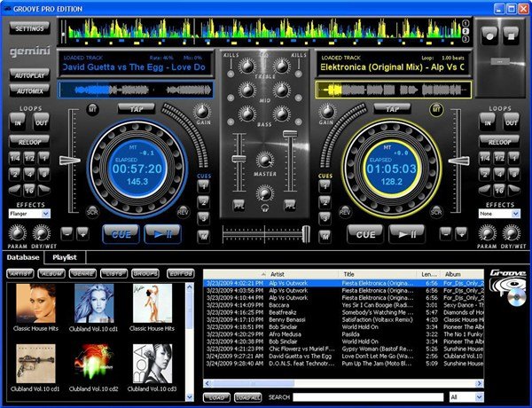Click the record button in top right
The width and height of the screenshot is (532, 408).
pos(489,35)
